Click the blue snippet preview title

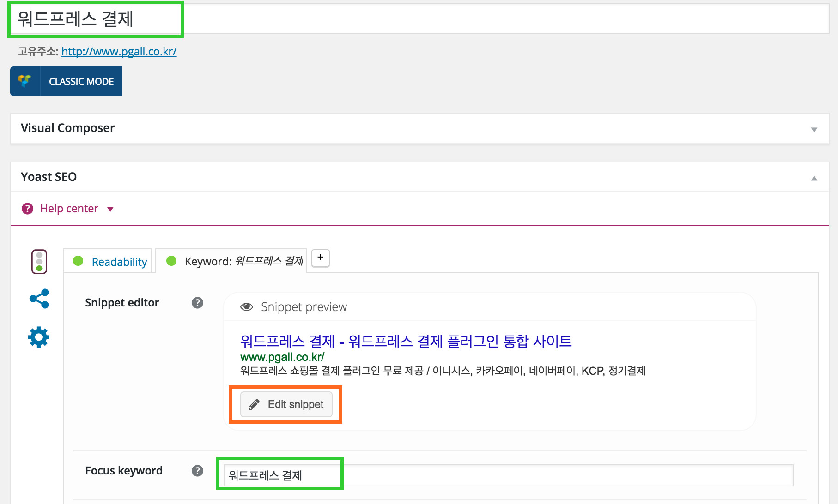406,341
